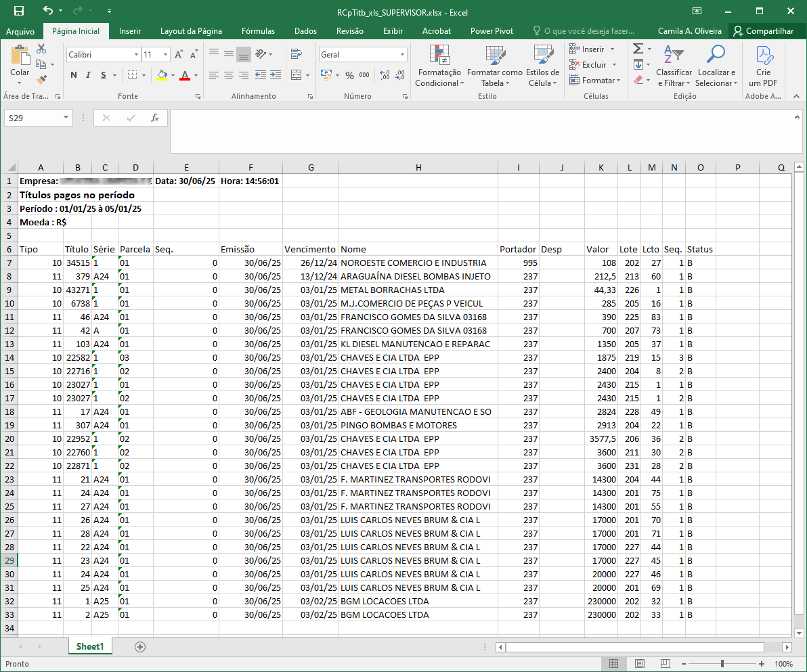Decrease font size with the smaller A icon
Image resolution: width=807 pixels, height=672 pixels.
[x=194, y=55]
